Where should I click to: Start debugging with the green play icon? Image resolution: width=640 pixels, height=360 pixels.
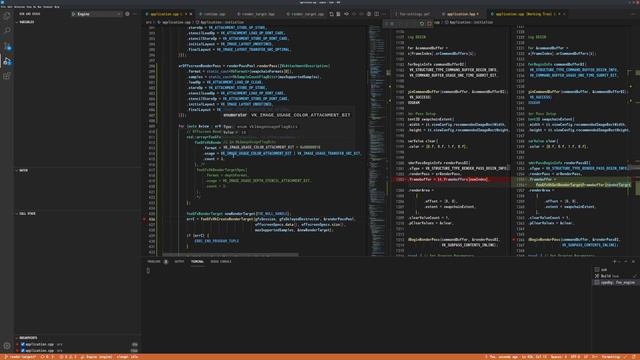point(74,14)
